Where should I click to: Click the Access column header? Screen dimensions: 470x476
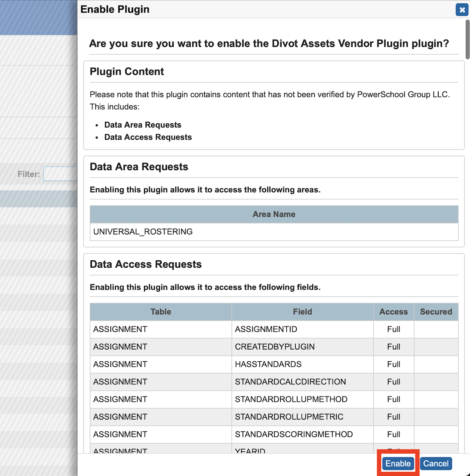[393, 312]
